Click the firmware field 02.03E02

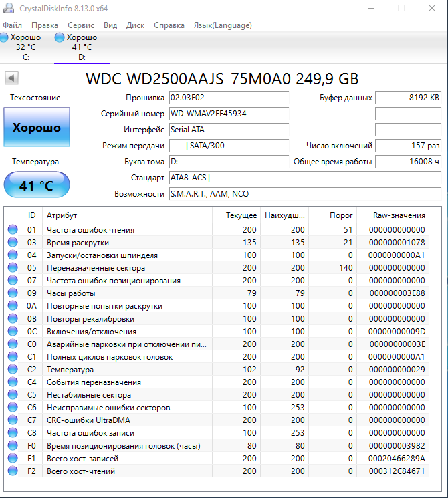[x=229, y=98]
